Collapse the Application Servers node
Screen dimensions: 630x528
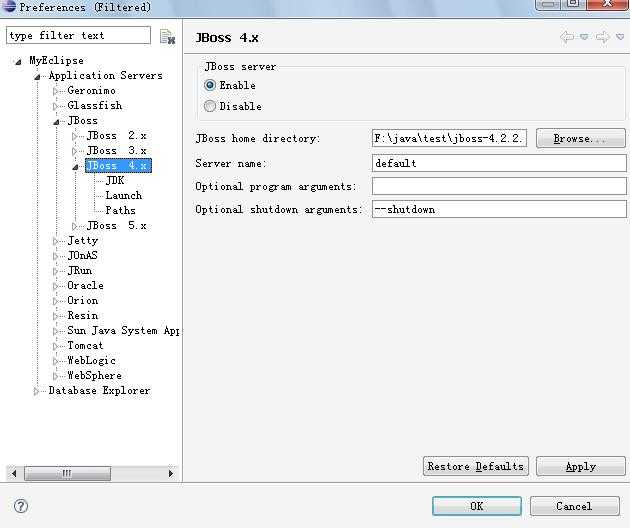[x=37, y=76]
